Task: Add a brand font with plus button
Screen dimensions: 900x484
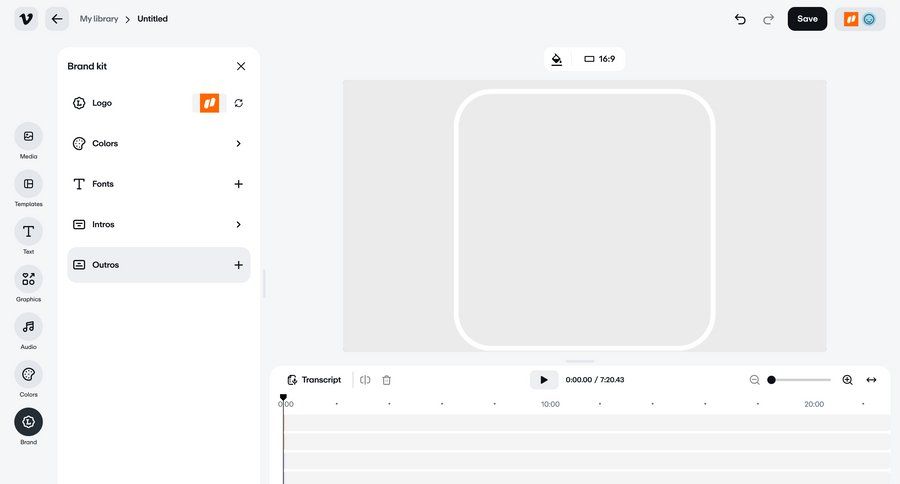Action: [238, 184]
